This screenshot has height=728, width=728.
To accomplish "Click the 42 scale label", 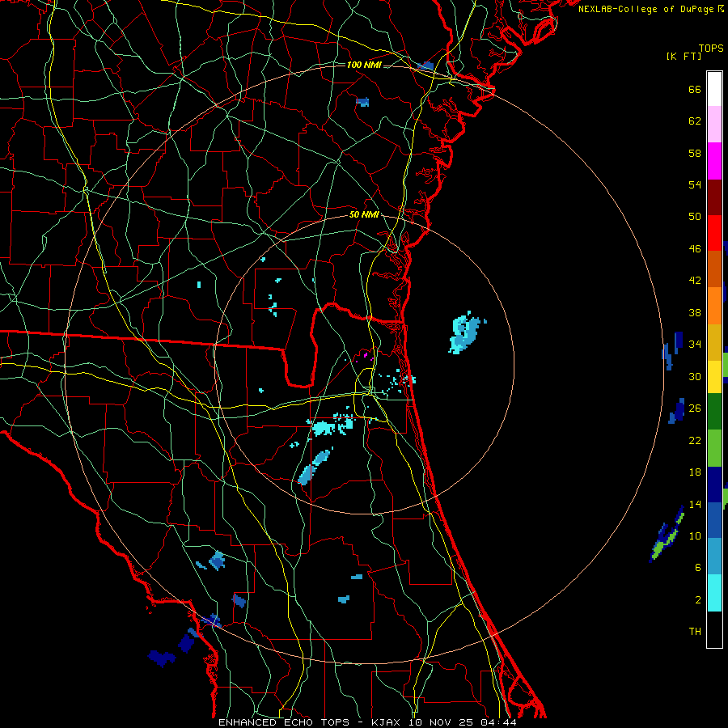I will [x=695, y=281].
